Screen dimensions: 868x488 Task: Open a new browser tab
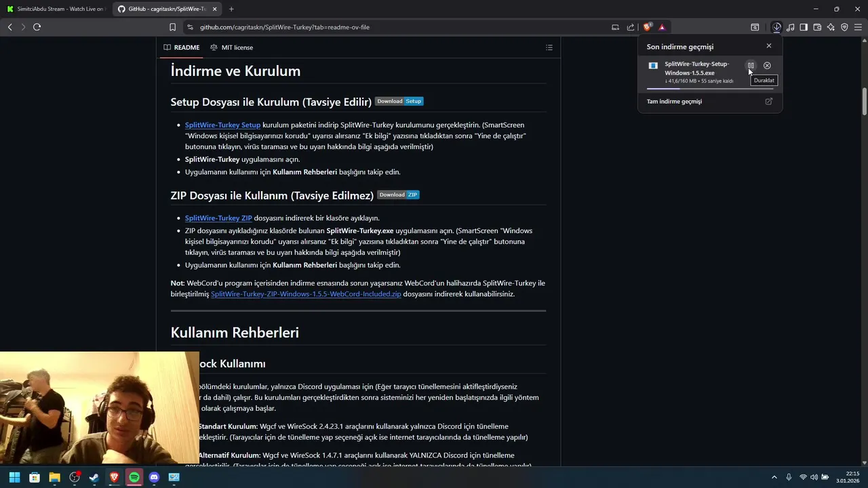(231, 9)
